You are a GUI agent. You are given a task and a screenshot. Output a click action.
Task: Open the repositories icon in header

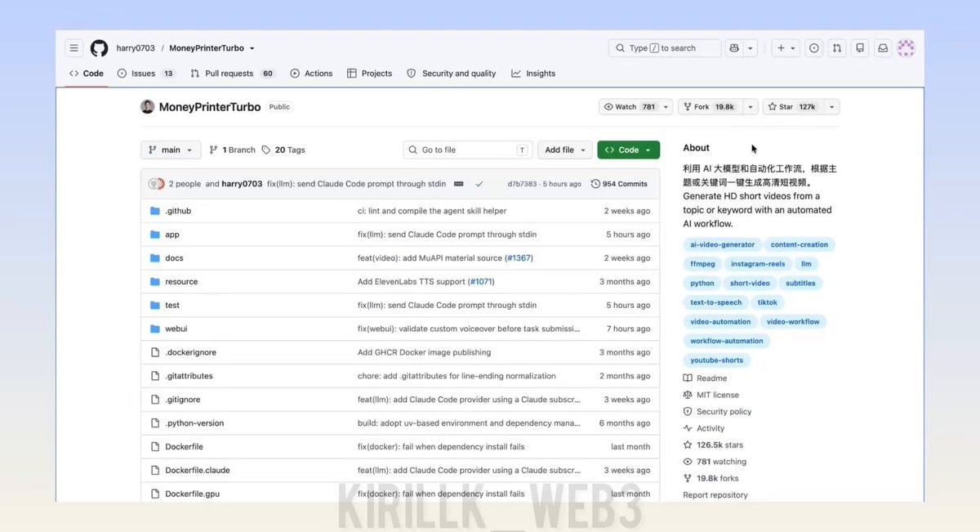pyautogui.click(x=860, y=48)
